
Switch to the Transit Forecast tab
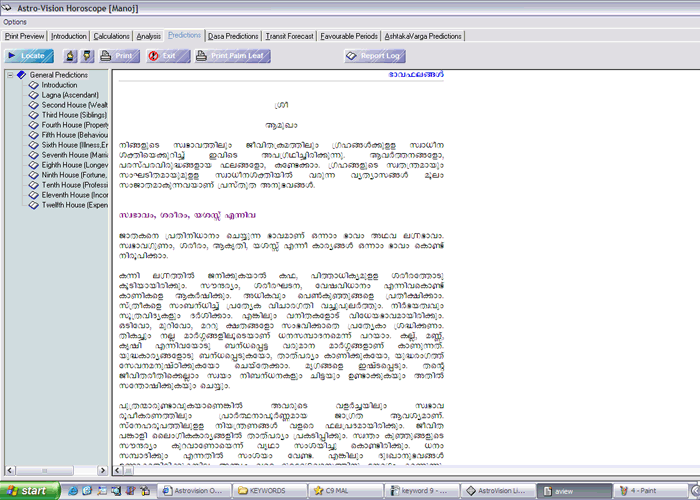(289, 36)
